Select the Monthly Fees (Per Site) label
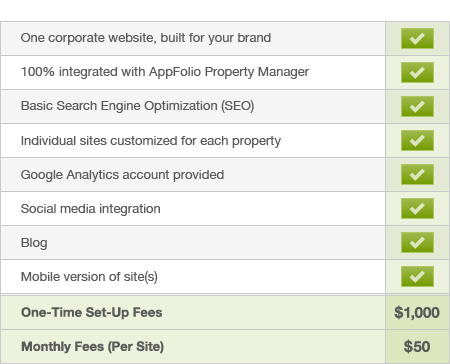This screenshot has width=450, height=364. (92, 347)
